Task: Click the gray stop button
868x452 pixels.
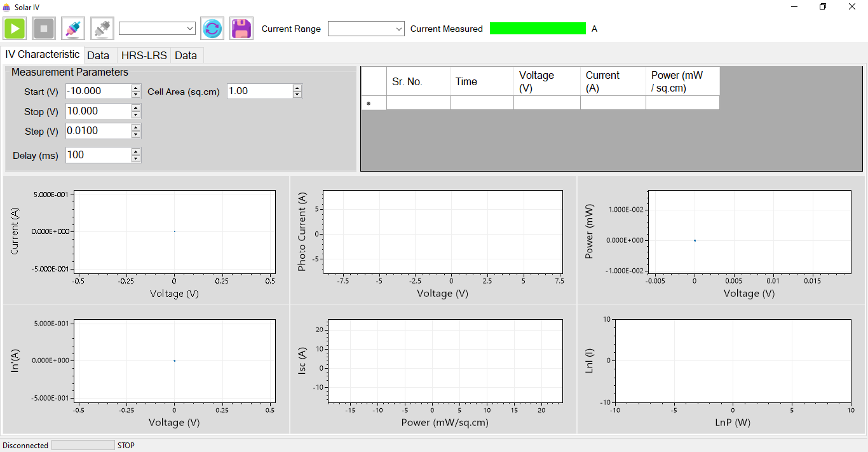Action: tap(44, 29)
